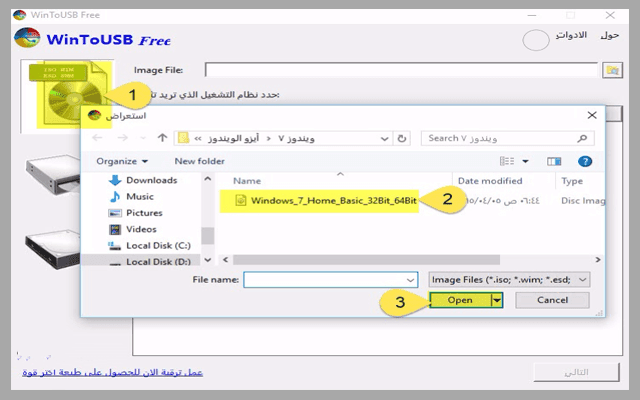Select Local Disk (C:) in navigation pane
Viewport: 640px width, 400px height.
point(158,245)
